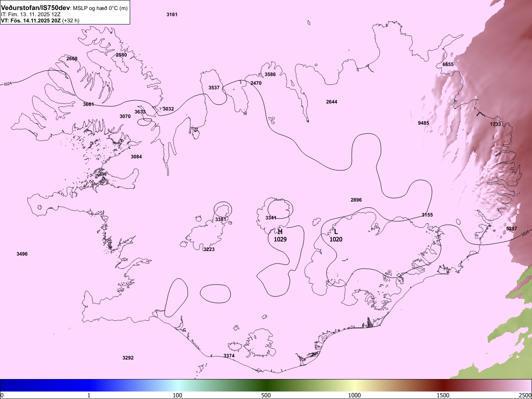
Task: Click the 1020 pressure value
Action: click(x=336, y=239)
